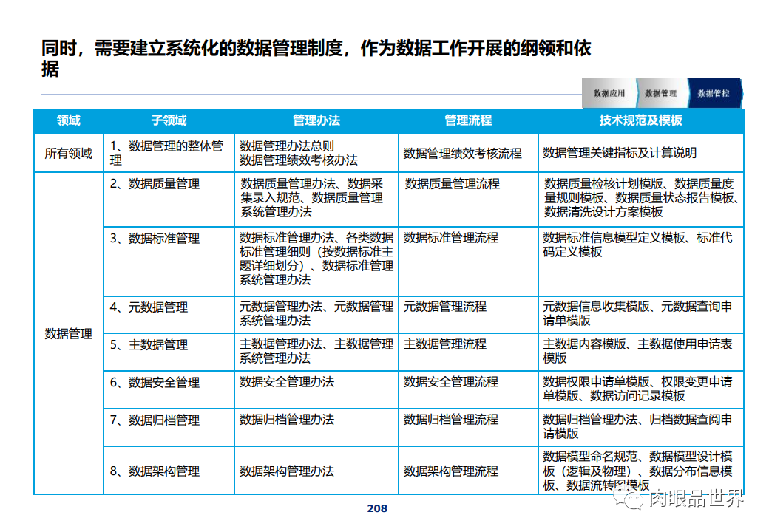The image size is (769, 532).
Task: Click the 管理办法 column header
Action: click(316, 120)
